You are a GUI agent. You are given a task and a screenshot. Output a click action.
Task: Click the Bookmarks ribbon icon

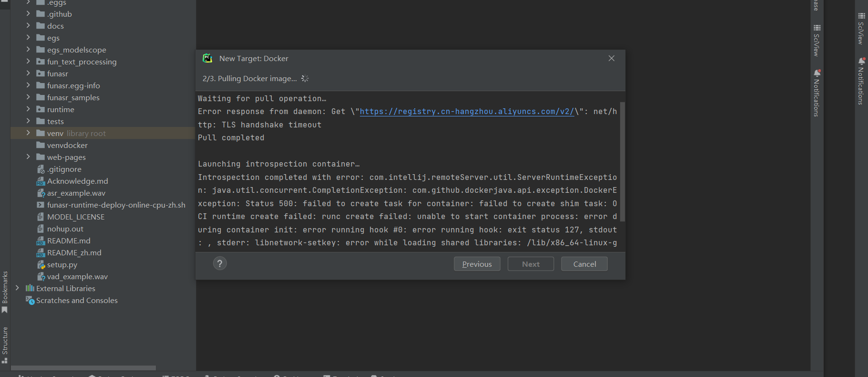point(5,310)
